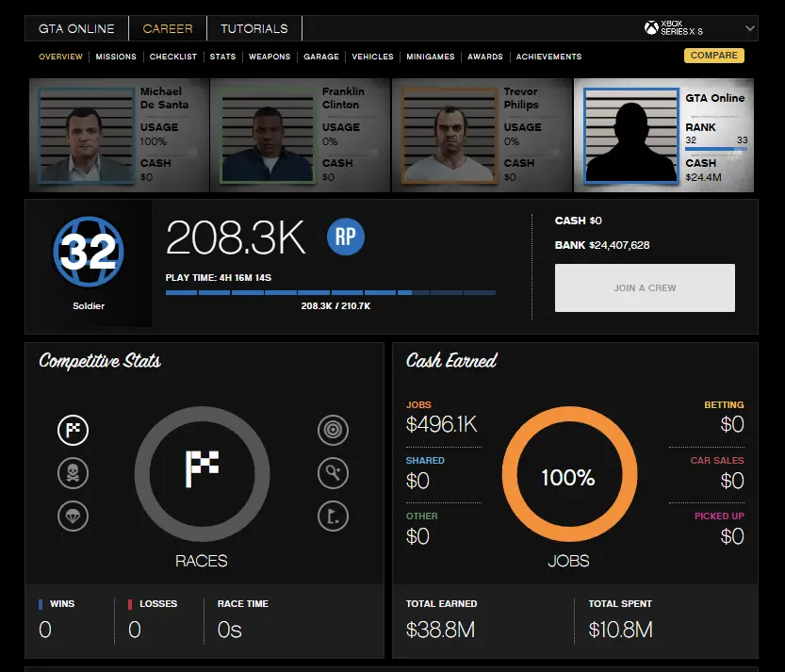785x672 pixels.
Task: Go to the Vehicles section
Action: [372, 57]
